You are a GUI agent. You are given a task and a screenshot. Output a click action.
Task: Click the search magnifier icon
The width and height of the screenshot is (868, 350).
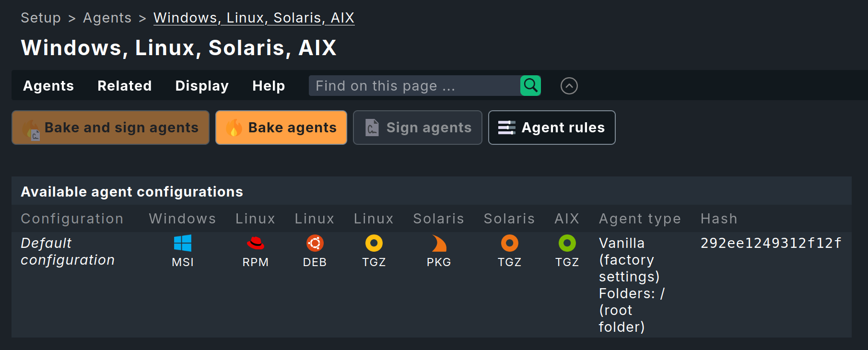(x=530, y=85)
